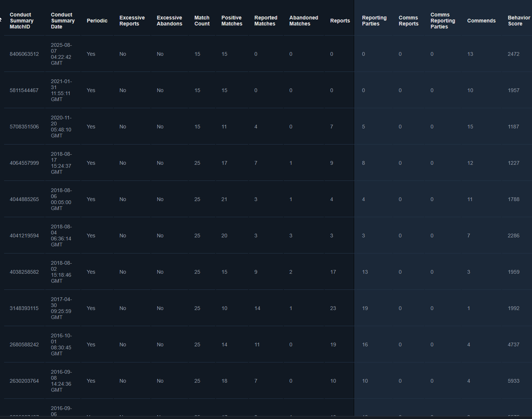The image size is (532, 419).
Task: Select match ID 2630203764
Action: point(24,381)
